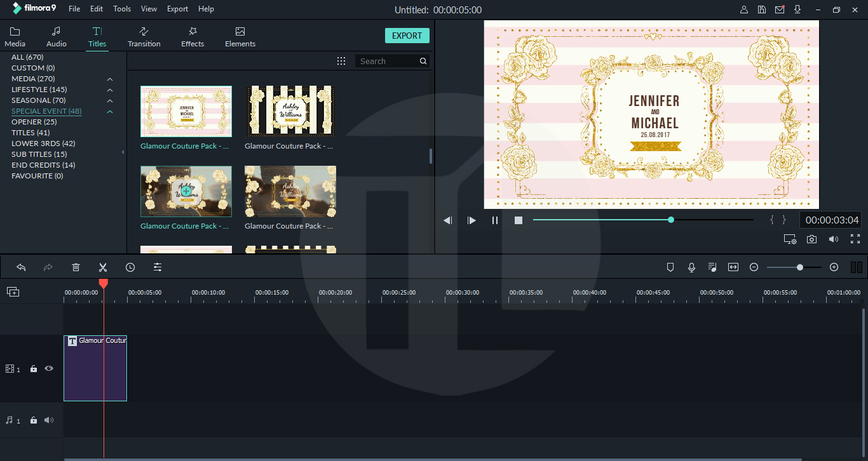
Task: Collapse the MEDIA category chevron
Action: coord(109,78)
